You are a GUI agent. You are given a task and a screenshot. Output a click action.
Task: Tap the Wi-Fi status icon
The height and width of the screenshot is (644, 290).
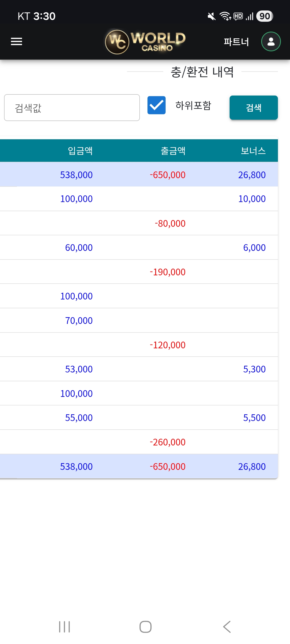coord(225,16)
